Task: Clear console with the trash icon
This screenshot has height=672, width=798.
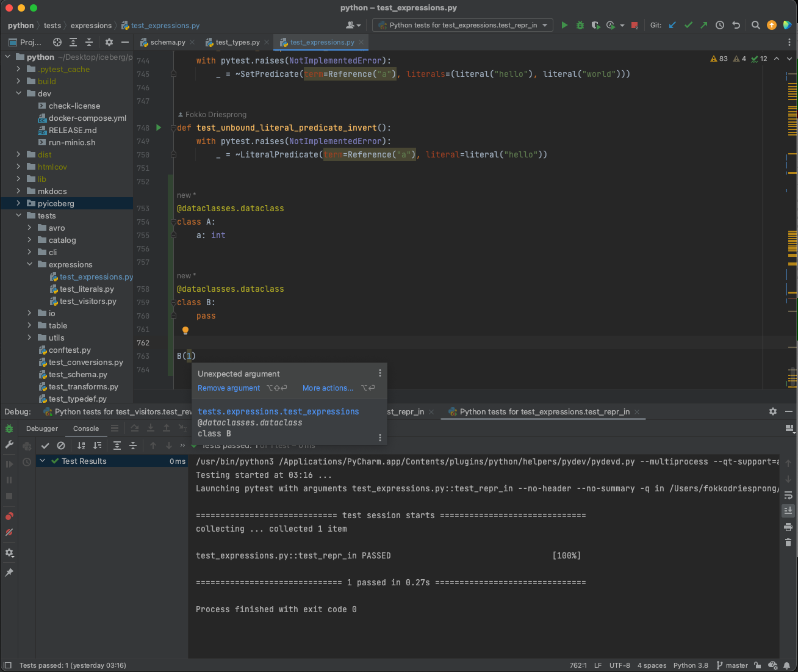Action: click(788, 543)
